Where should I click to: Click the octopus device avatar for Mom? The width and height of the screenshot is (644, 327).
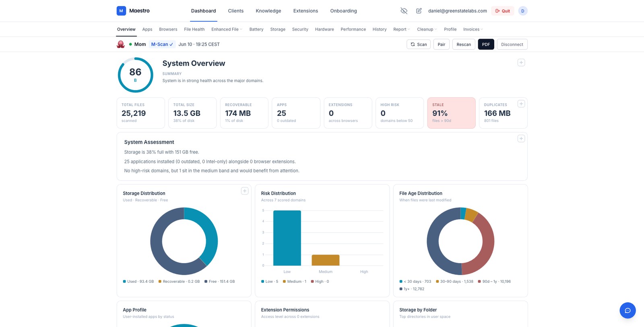(121, 44)
